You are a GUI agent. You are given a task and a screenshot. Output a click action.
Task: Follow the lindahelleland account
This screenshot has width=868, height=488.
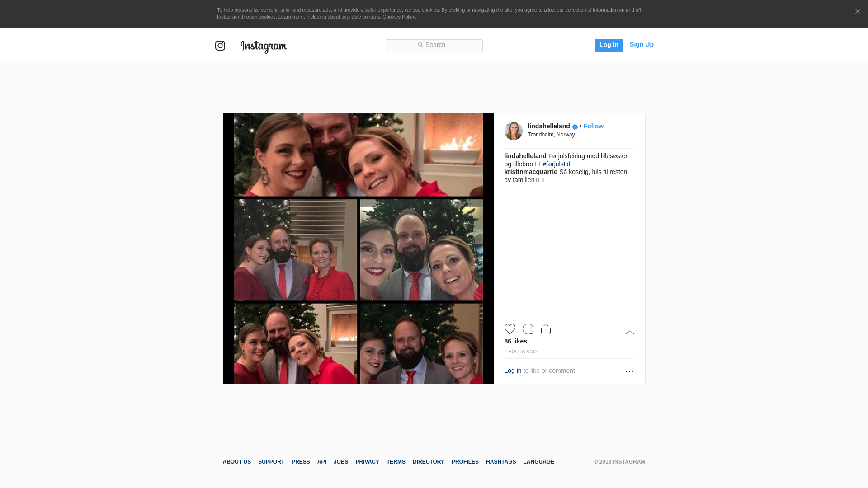[593, 126]
